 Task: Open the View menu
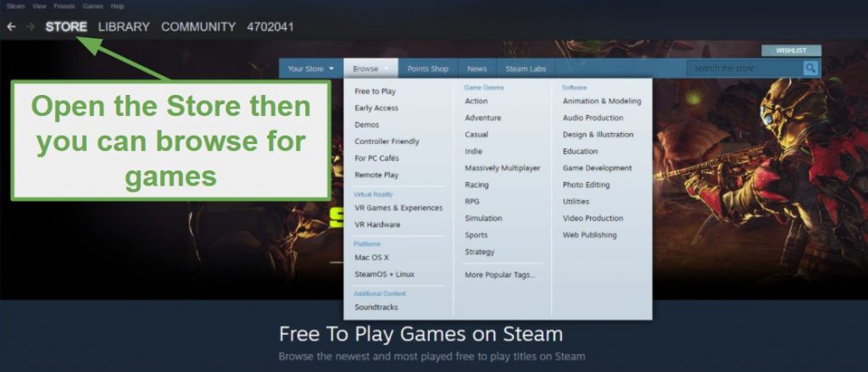pos(39,6)
